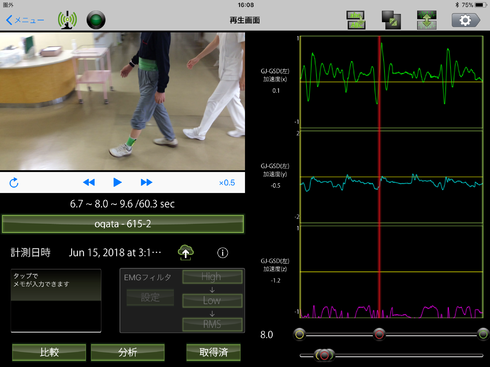Go back to the メニュー screen

click(x=25, y=20)
